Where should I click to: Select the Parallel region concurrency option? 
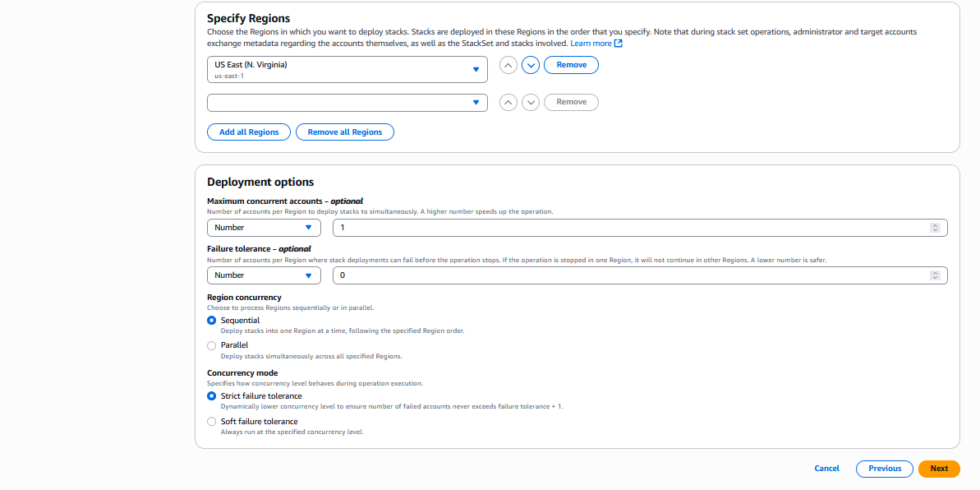point(211,344)
